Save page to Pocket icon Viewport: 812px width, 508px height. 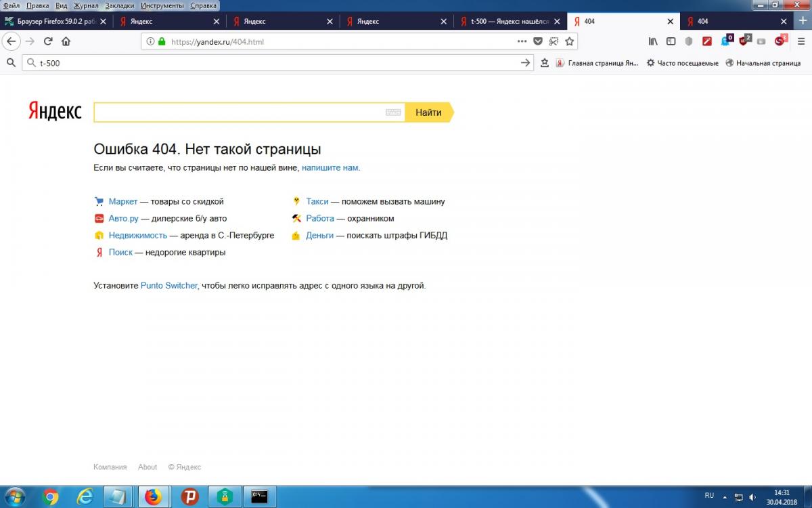538,41
